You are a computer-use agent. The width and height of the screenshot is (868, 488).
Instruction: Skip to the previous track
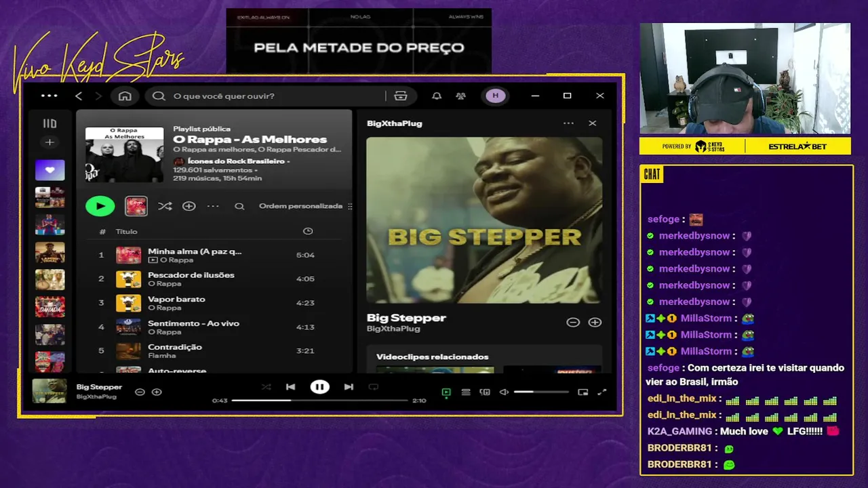click(x=290, y=387)
